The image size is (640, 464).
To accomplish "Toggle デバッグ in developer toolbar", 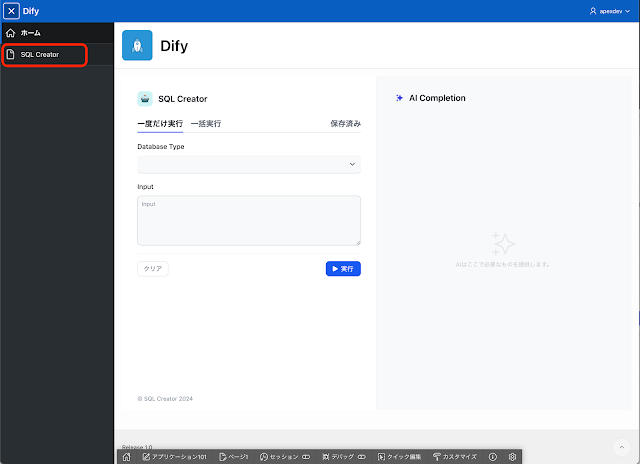I will pos(344,457).
